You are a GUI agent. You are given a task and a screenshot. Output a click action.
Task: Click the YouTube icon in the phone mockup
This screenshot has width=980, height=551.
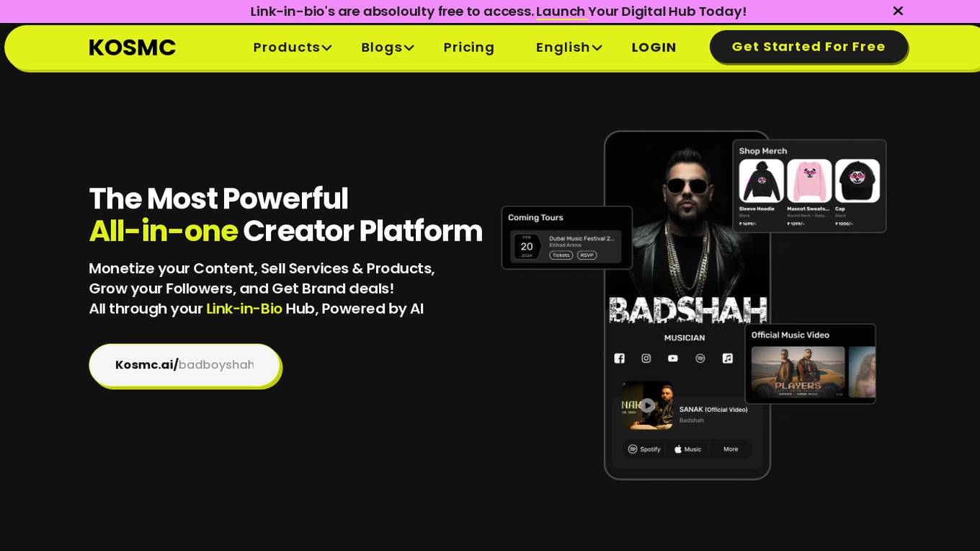673,358
